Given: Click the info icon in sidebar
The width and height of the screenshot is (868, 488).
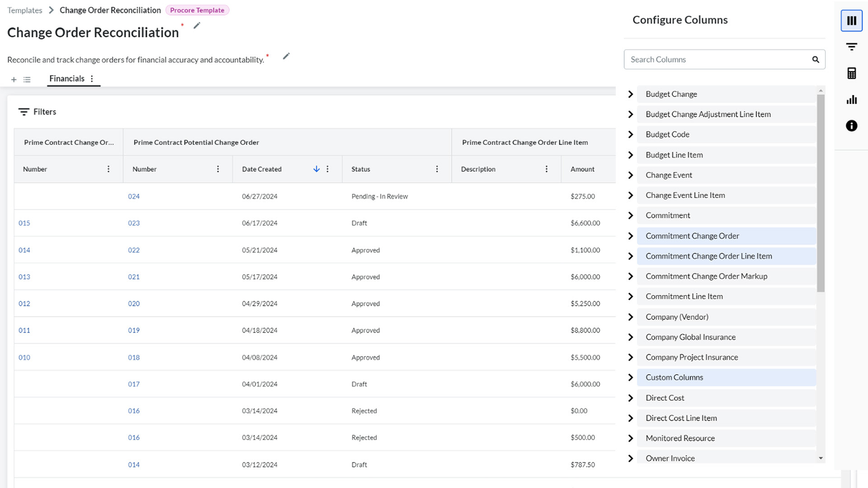Looking at the screenshot, I should pos(852,126).
